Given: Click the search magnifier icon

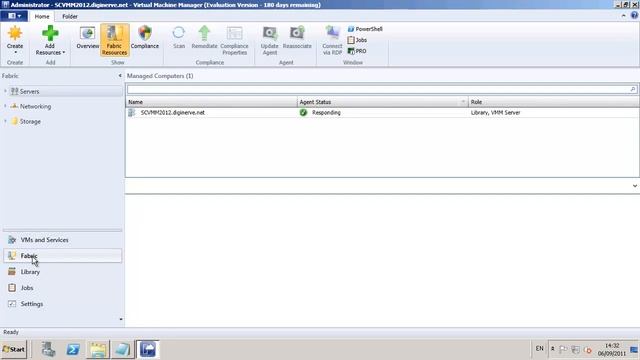Looking at the screenshot, I should tap(633, 89).
